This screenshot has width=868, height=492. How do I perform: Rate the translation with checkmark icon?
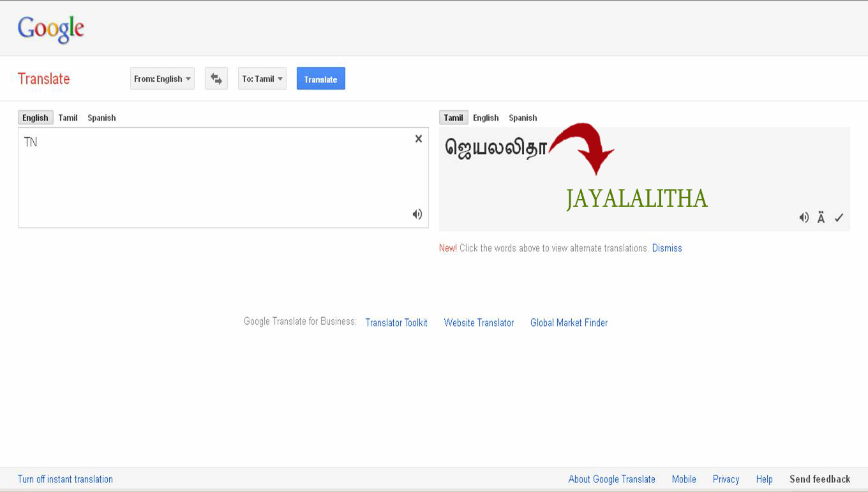pos(839,218)
